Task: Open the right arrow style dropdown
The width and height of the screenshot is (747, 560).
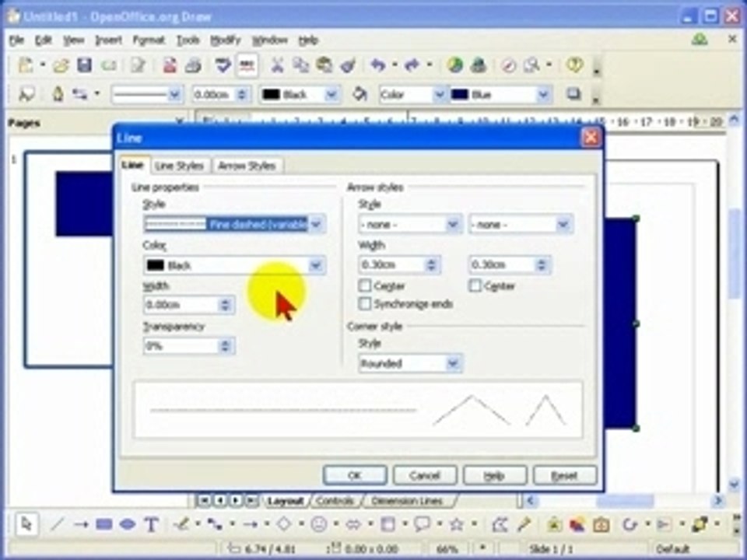Action: pos(563,224)
